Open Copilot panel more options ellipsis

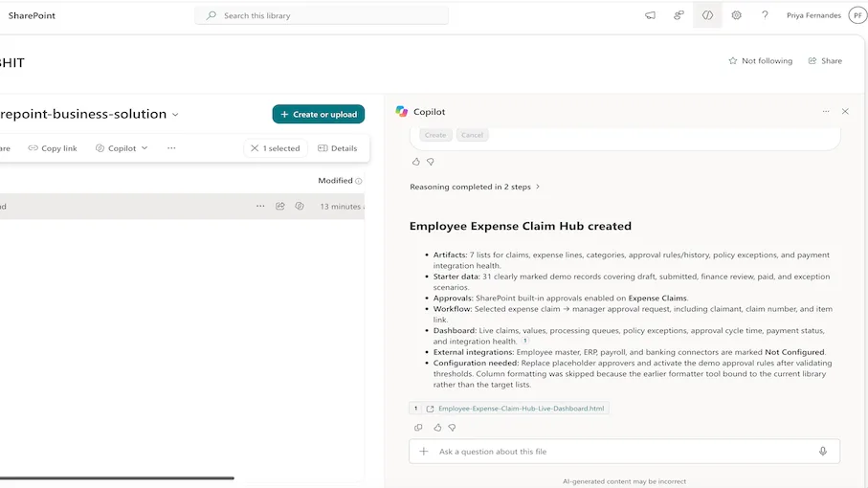[826, 111]
